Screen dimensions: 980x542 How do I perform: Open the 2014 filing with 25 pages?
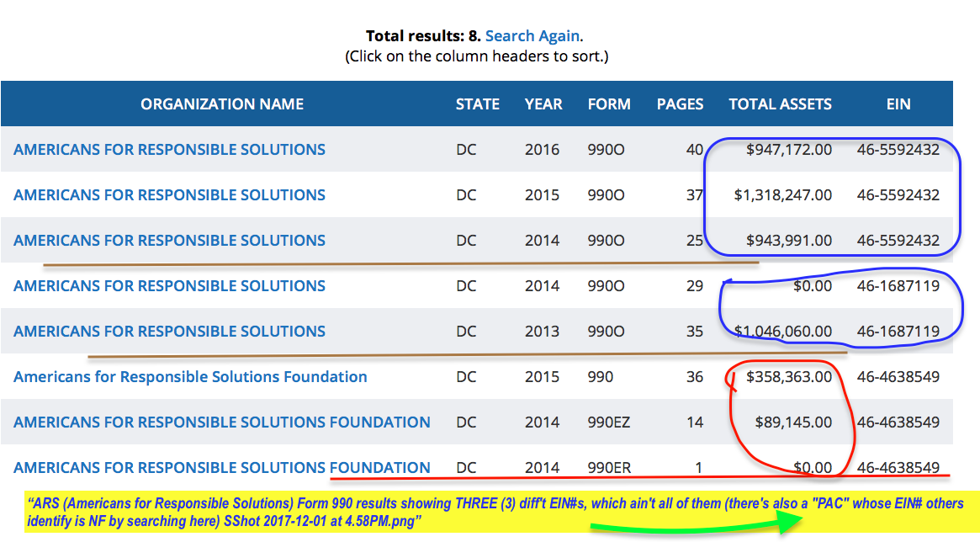(x=169, y=241)
